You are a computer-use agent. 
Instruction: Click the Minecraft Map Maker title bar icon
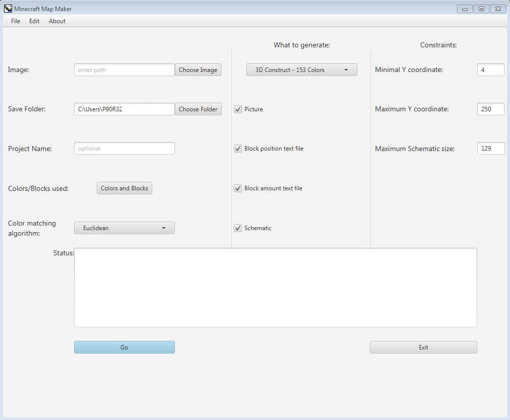click(8, 9)
